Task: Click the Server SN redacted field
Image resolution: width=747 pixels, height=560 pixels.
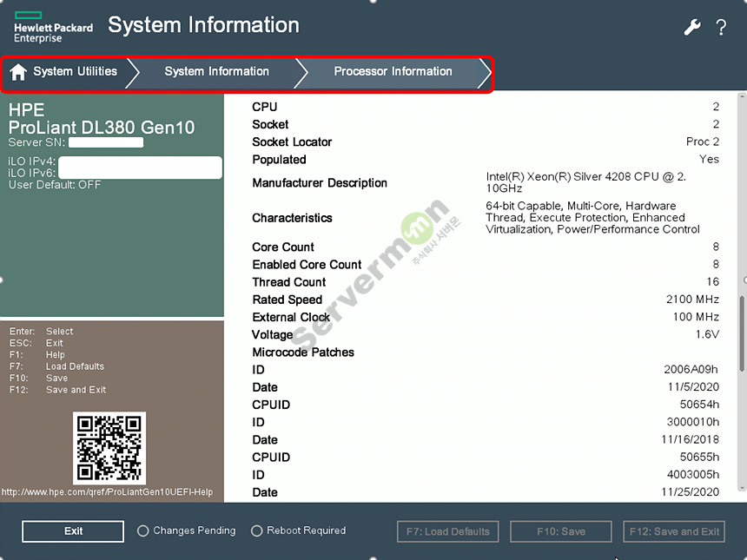Action: point(106,142)
